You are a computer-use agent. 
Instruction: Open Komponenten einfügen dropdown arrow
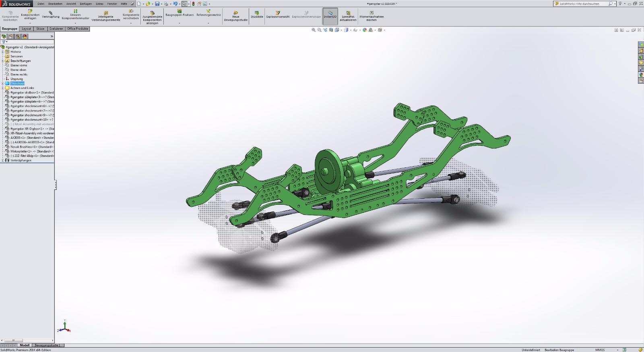tap(30, 23)
